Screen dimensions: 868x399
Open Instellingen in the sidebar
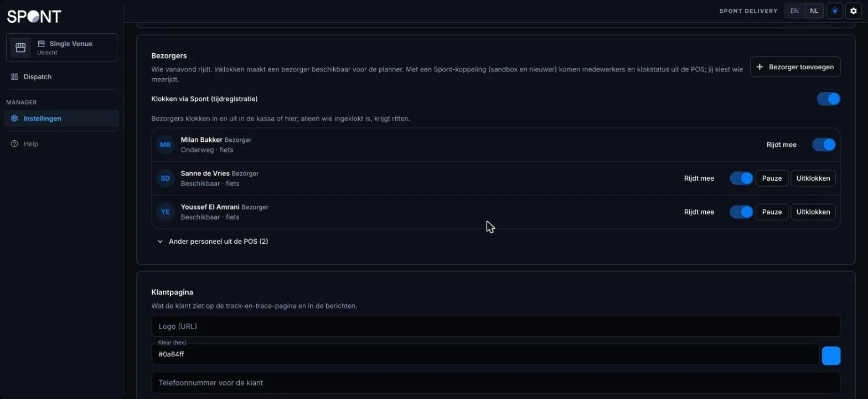click(61, 118)
